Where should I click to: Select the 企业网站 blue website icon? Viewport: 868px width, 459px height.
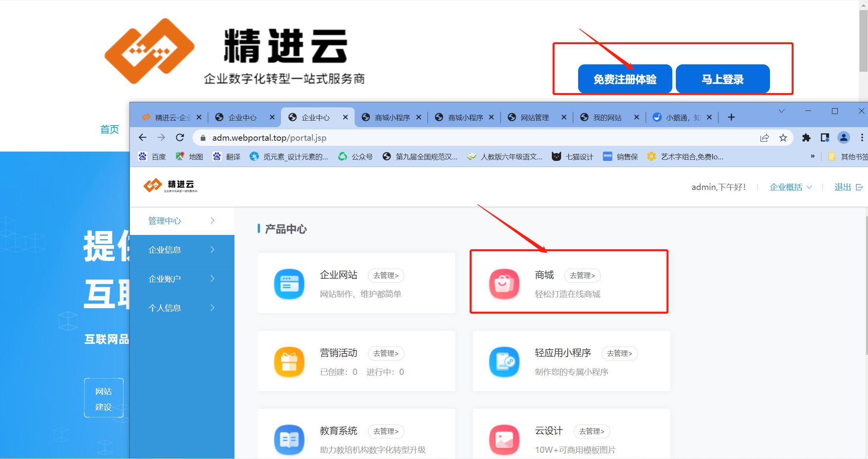click(289, 284)
